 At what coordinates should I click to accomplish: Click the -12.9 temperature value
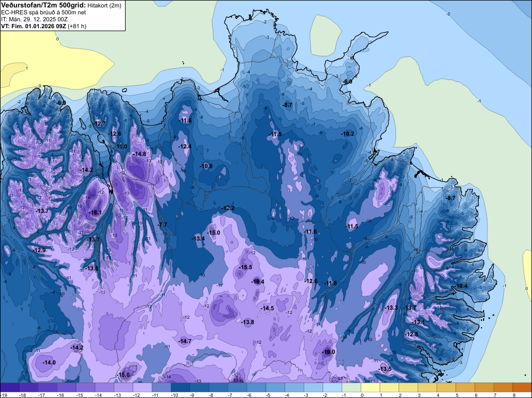click(39, 251)
